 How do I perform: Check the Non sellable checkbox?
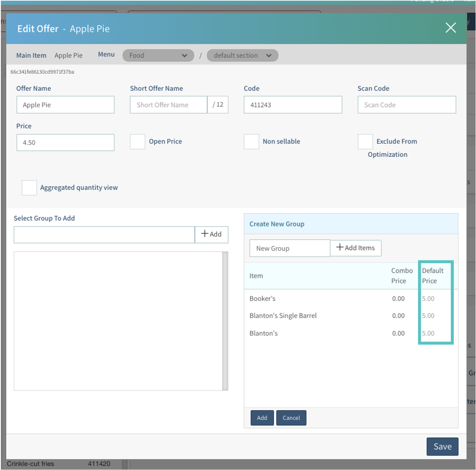point(251,142)
